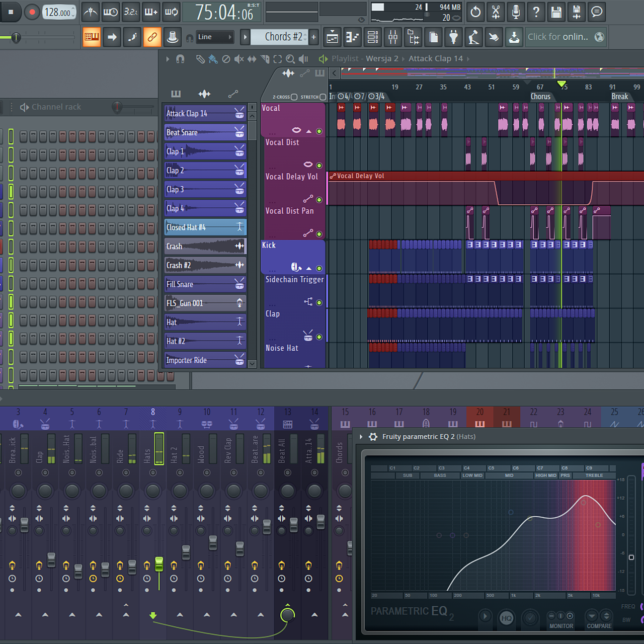Screen dimensions: 644x644
Task: Open the microphone recording icon
Action: pos(516,12)
